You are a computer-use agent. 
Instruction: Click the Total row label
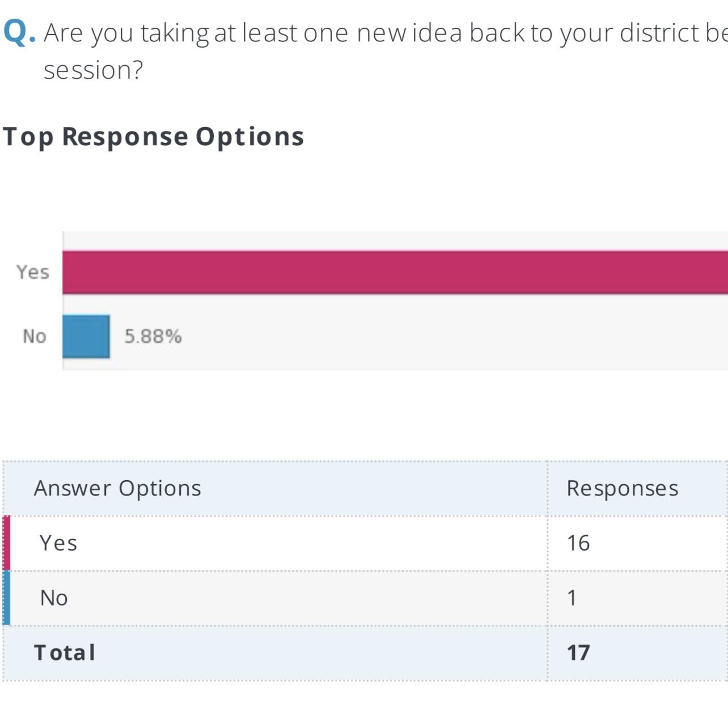(x=65, y=653)
